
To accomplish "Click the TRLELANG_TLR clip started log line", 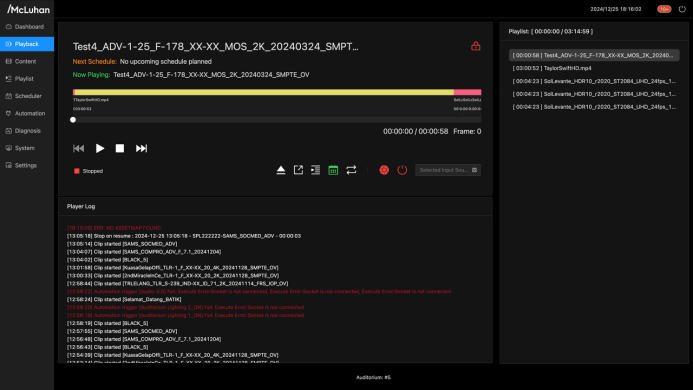I will coord(178,283).
